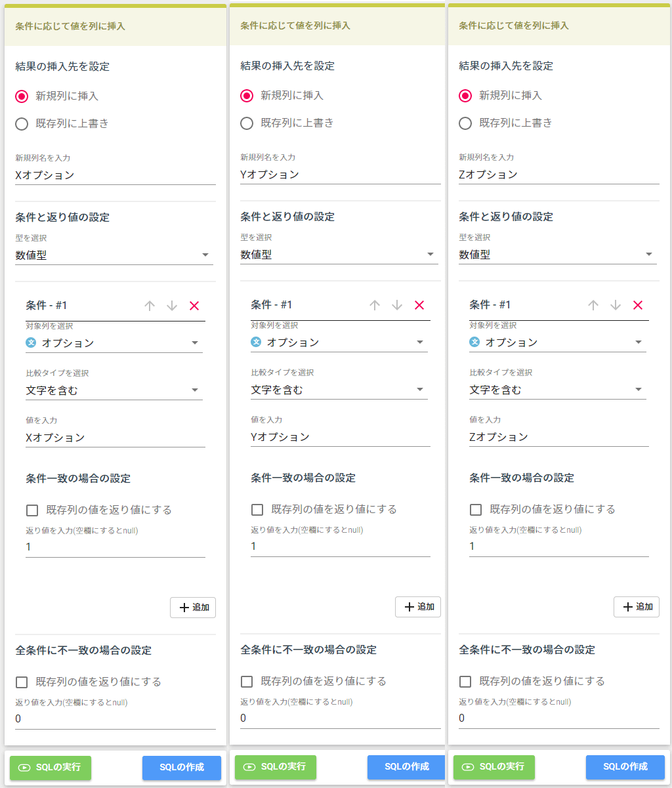Open 比較タイプを選択 dropdown in Zオプション panel
Viewport: 672px width, 788px height.
[557, 390]
